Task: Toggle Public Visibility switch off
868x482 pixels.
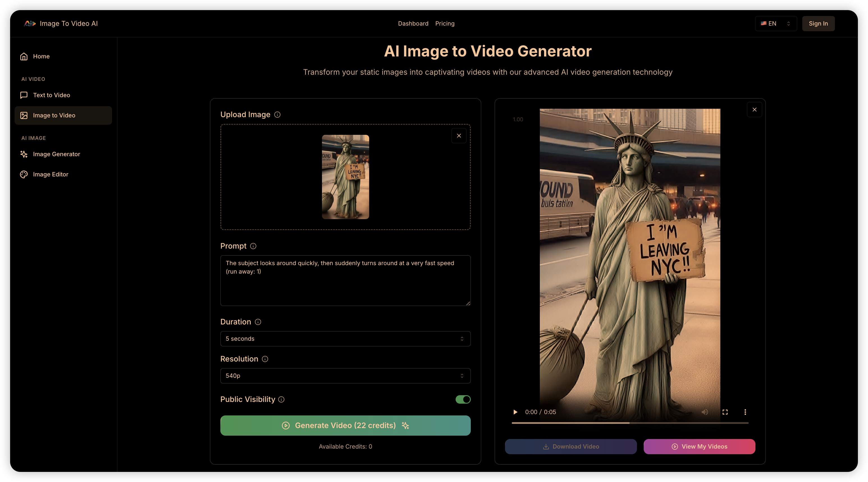Action: [463, 399]
